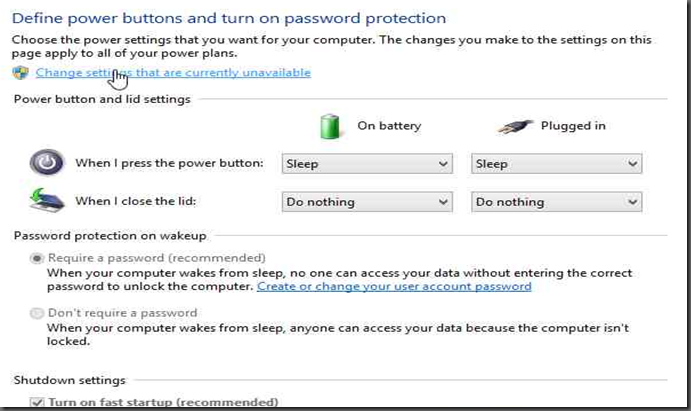Open Create or change your user account password
The width and height of the screenshot is (691, 411).
[x=394, y=286]
